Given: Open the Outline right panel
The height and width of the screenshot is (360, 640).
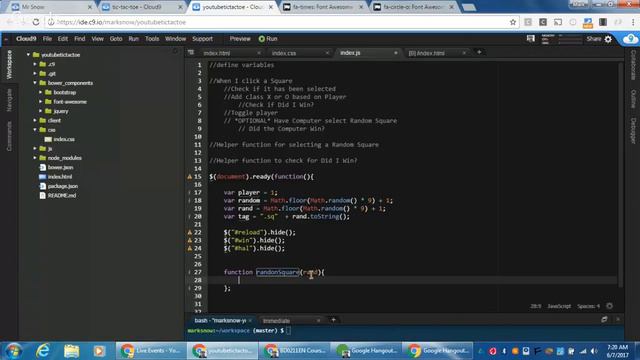Looking at the screenshot, I should [633, 99].
